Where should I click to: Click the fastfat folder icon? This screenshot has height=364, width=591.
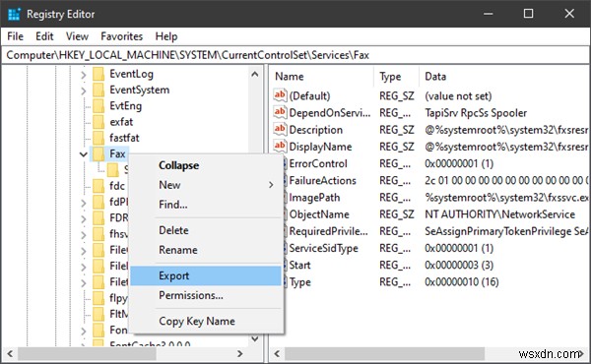click(98, 138)
